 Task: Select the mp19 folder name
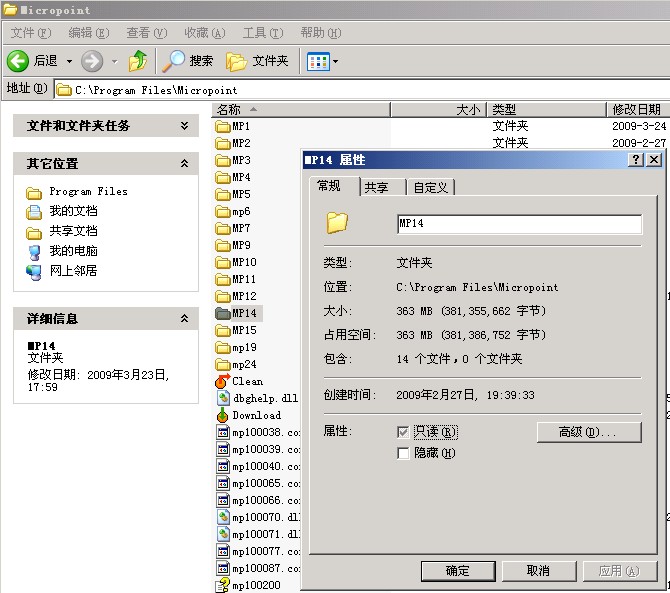pos(244,347)
